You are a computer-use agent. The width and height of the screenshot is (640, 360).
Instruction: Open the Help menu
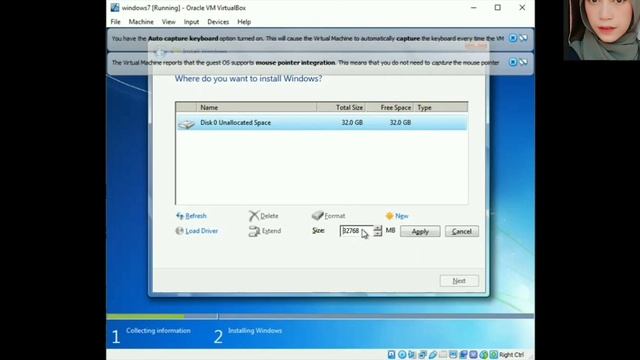coord(244,22)
